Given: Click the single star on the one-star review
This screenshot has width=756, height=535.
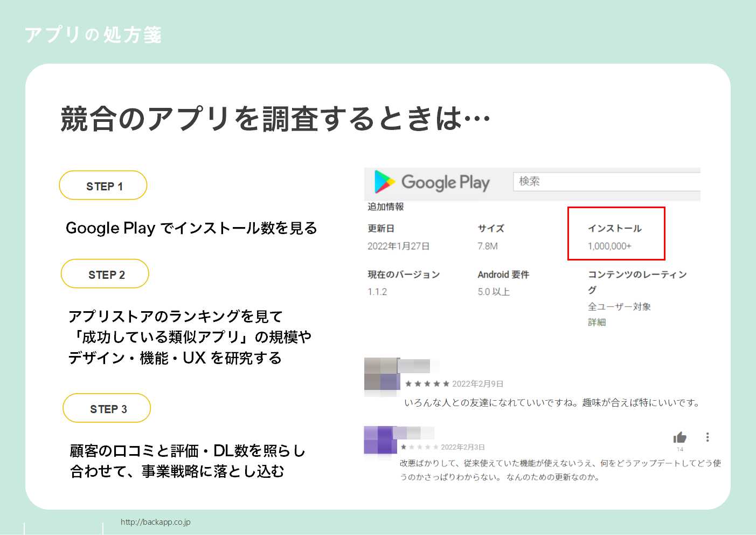Looking at the screenshot, I should click(x=404, y=447).
